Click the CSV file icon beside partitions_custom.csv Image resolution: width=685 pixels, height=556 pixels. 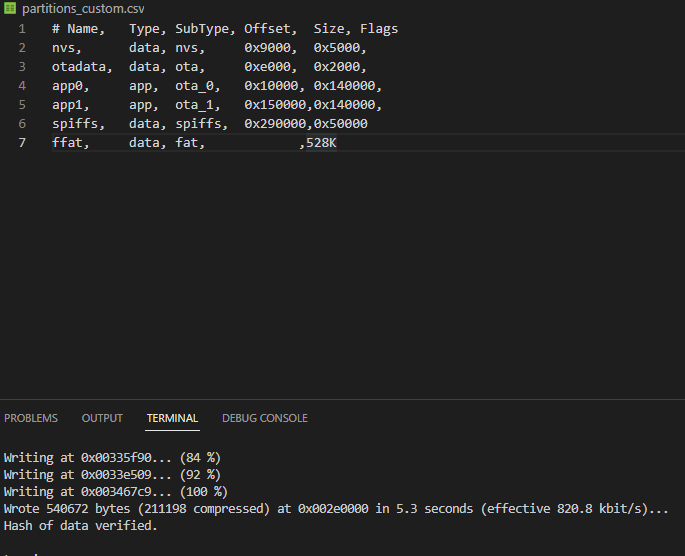pos(10,8)
